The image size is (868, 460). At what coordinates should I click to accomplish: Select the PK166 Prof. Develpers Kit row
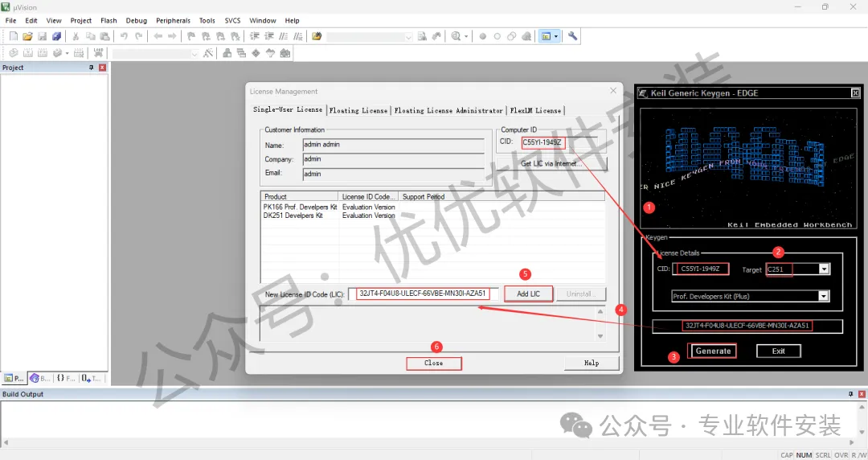(x=433, y=207)
